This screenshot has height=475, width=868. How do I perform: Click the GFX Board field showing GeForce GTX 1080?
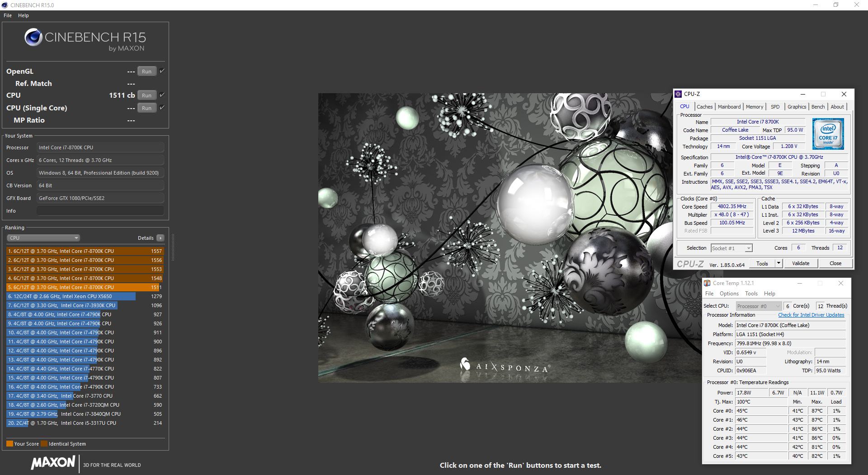[100, 198]
